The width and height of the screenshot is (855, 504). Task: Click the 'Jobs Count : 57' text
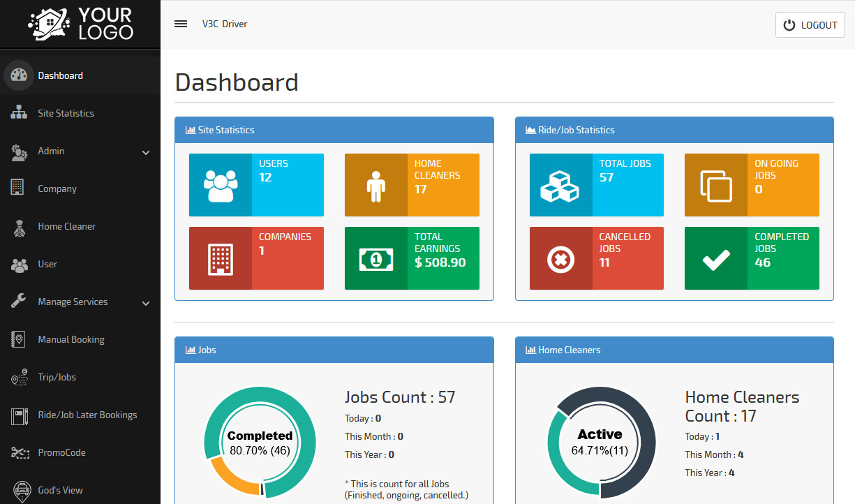[x=400, y=397]
